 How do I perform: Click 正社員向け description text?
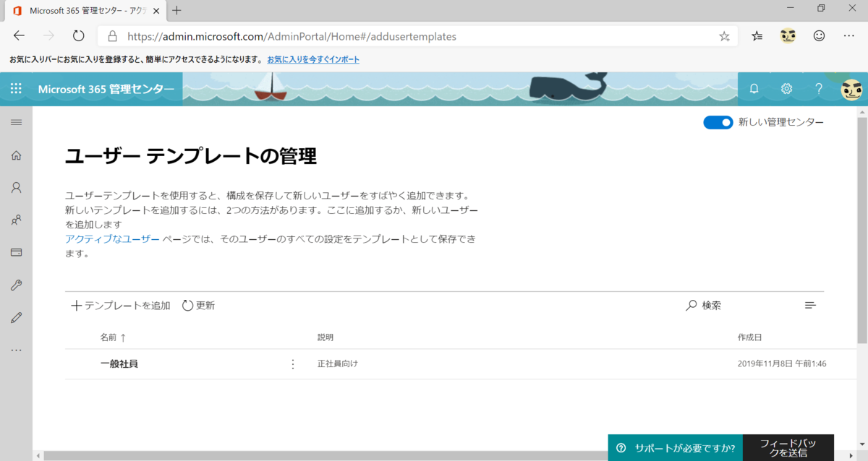click(338, 364)
